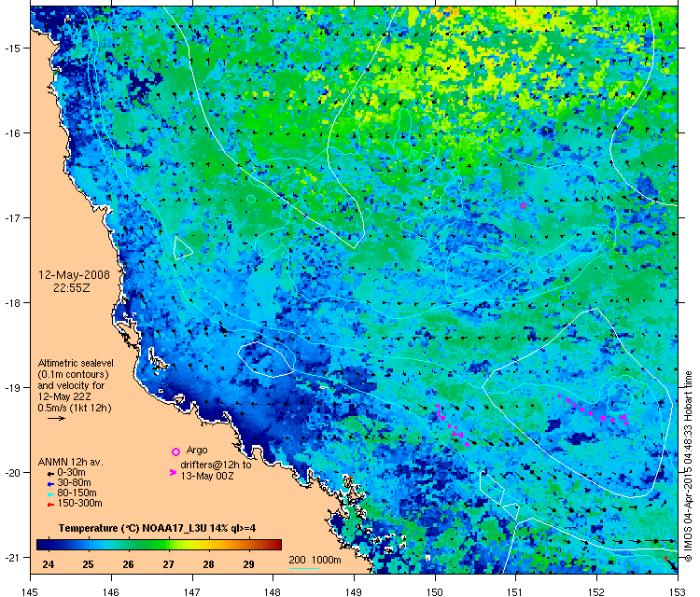Viewport: 700px width, 597px height.
Task: Click the colorbar value 27
Action: coord(168,564)
